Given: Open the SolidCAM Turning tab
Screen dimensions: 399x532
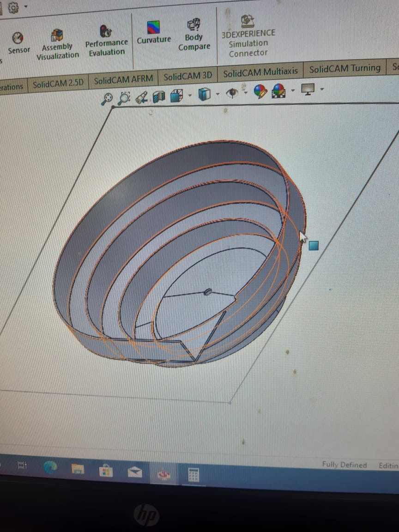Looking at the screenshot, I should pos(345,69).
